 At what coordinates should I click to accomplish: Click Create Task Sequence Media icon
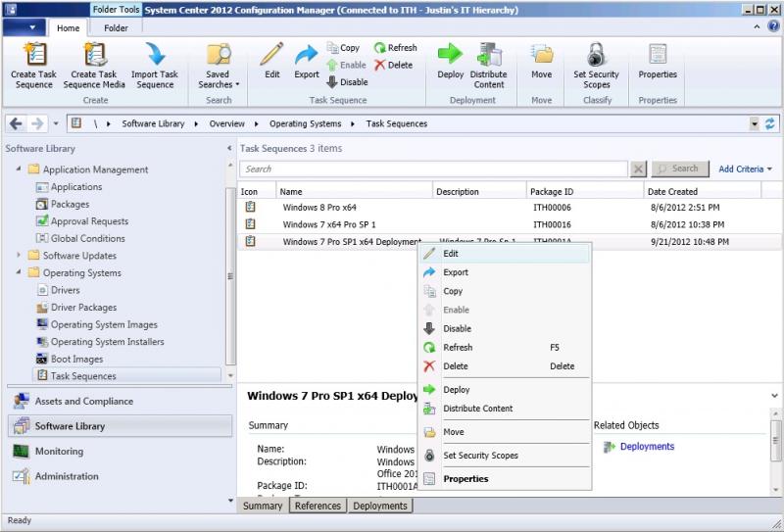point(94,54)
